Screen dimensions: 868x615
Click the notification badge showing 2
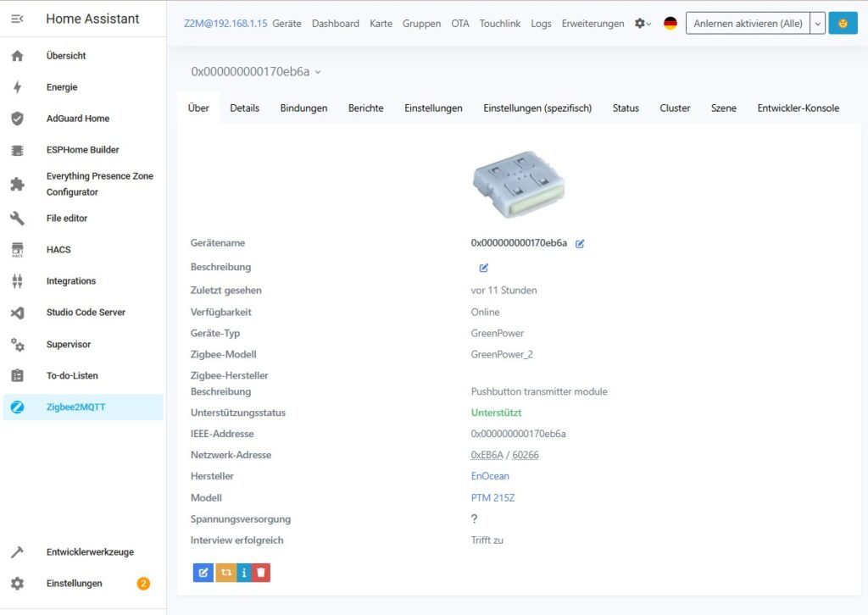(x=143, y=584)
